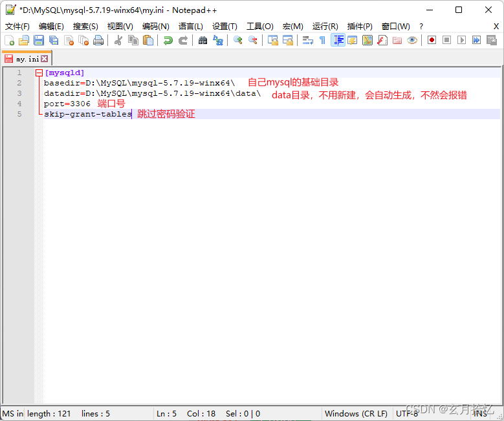Place cursor in datadir line
This screenshot has height=421, width=504.
tap(152, 93)
